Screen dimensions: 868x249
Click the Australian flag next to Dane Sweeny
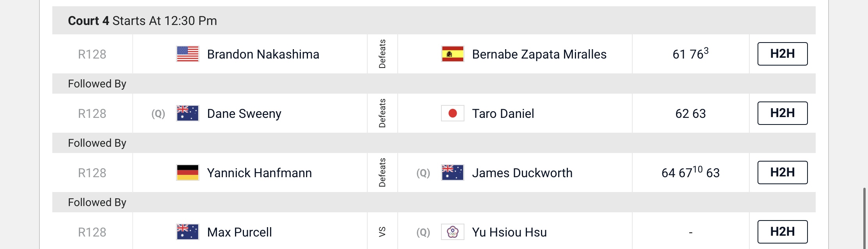coord(188,113)
